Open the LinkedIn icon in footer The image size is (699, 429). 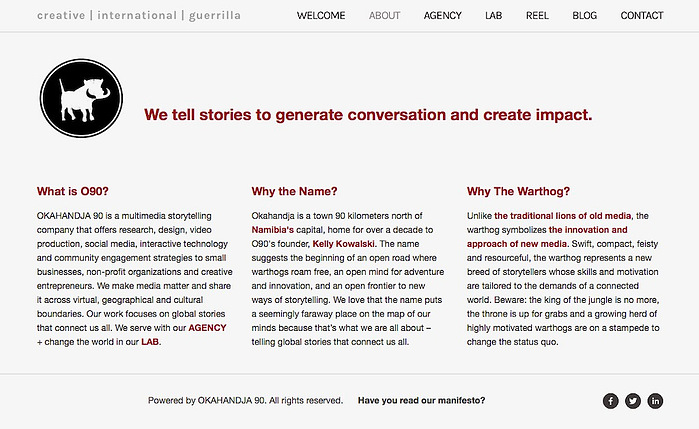click(x=655, y=401)
